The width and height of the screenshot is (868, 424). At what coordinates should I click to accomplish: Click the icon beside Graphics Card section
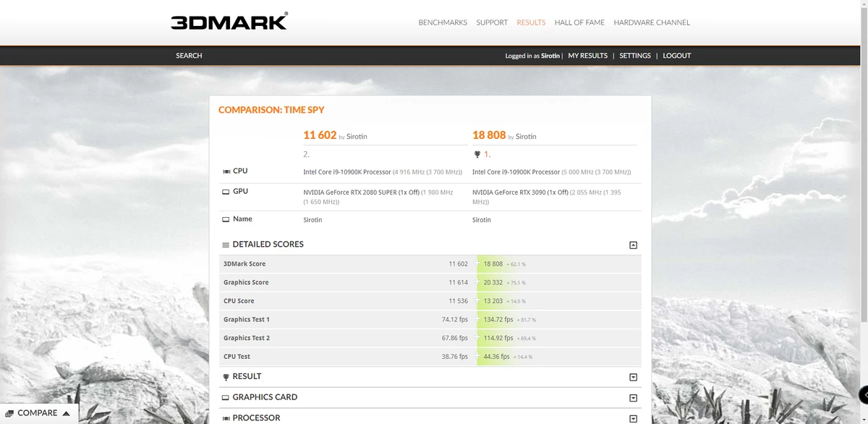coord(226,397)
